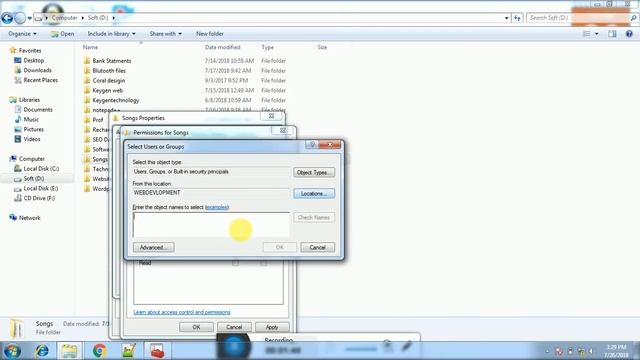Open the address bar history dropdown
Screen dimensions: 640x360
click(507, 18)
